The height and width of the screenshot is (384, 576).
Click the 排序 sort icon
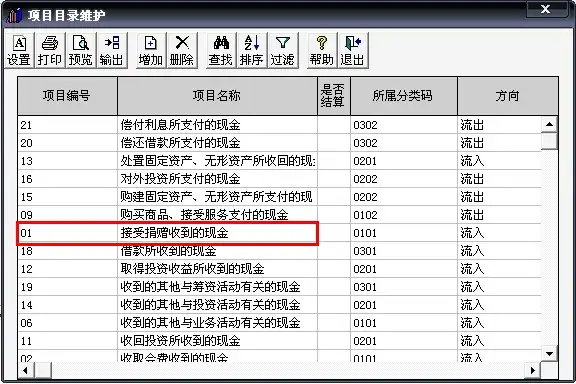252,50
